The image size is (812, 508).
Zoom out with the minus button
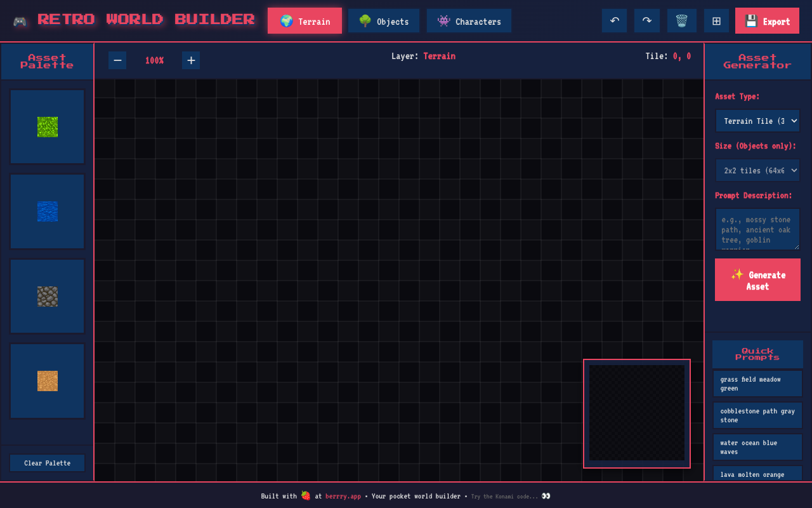(x=117, y=60)
